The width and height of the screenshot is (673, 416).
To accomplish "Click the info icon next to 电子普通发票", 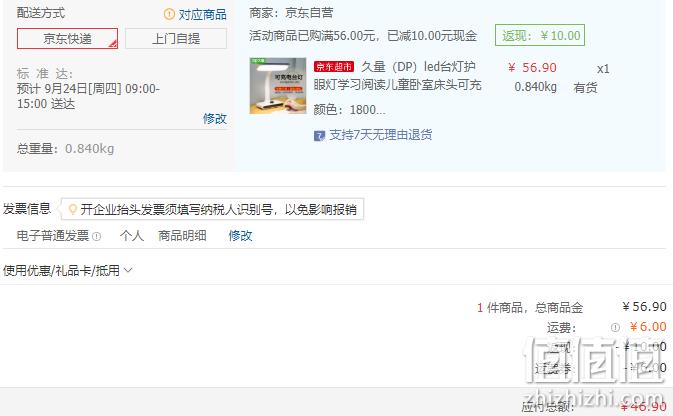I will click(97, 236).
